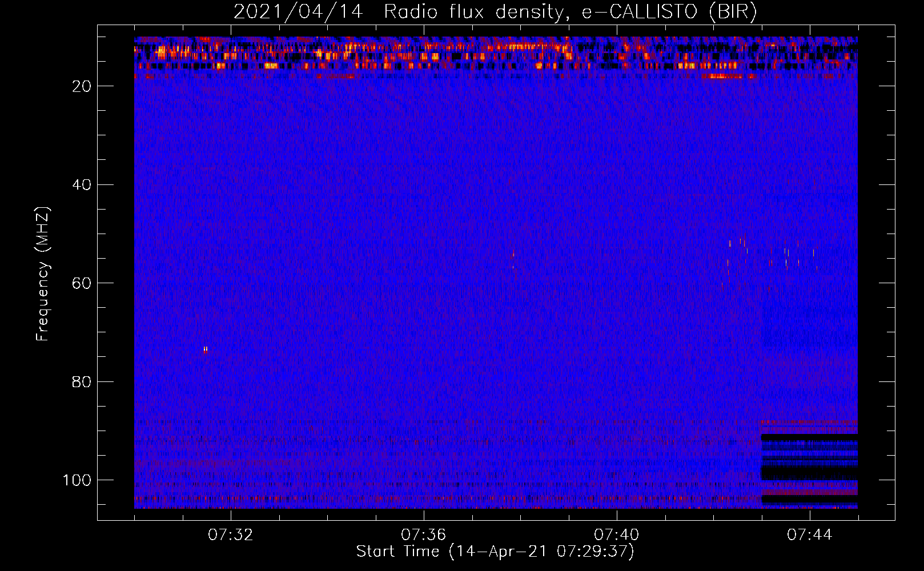Click the 07:36 time tick label
The image size is (924, 571).
(x=424, y=534)
